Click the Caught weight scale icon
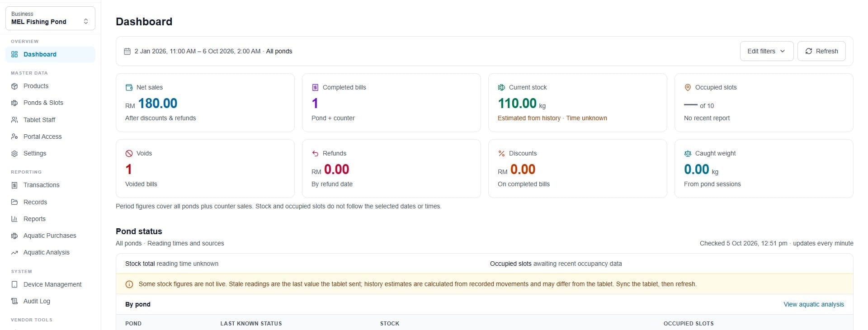Viewport: 868px width, 330px height. click(x=688, y=153)
